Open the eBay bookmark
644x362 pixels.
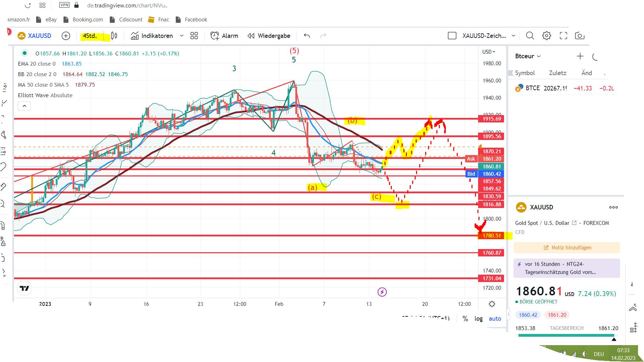[x=46, y=20]
